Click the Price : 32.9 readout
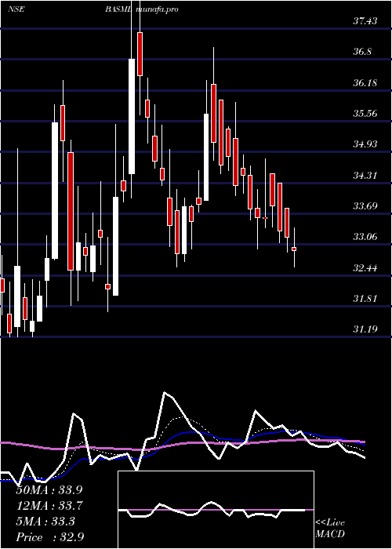Viewport: 392px width, 549px height. tap(49, 537)
